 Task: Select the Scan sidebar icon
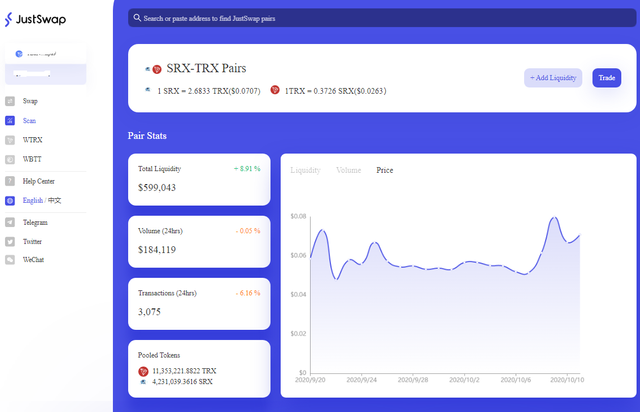coord(10,120)
